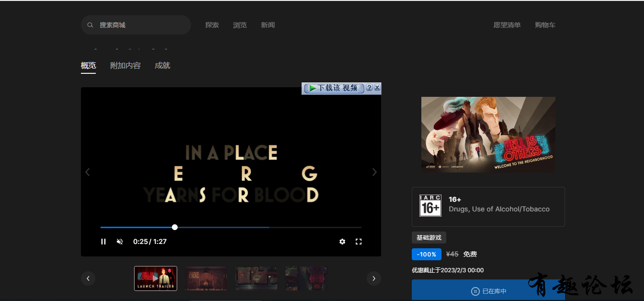
Task: Unmute the trailer audio
Action: point(120,242)
